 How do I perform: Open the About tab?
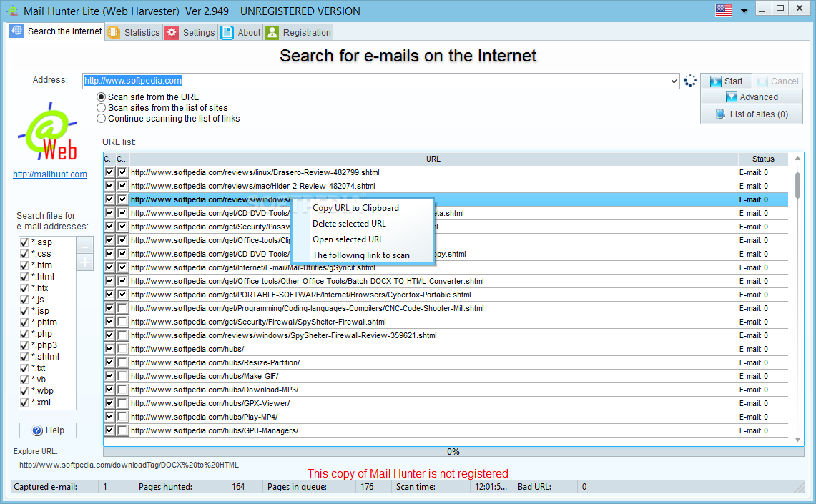click(240, 32)
